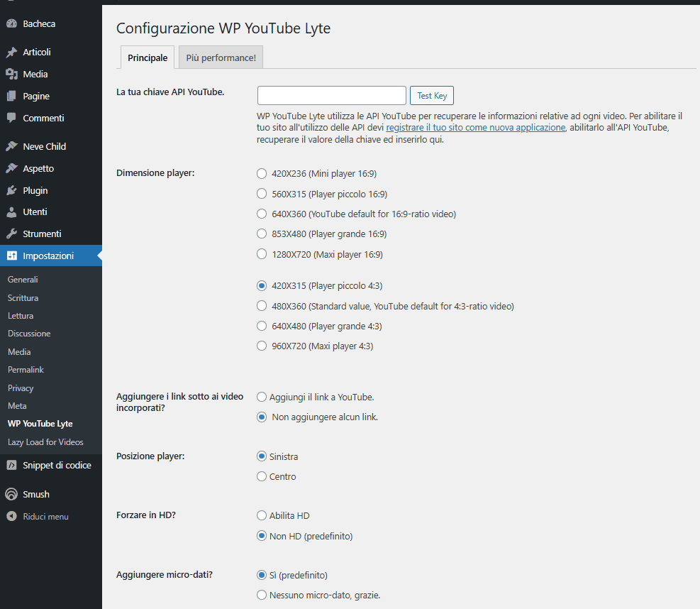Click the Snippet di codice icon

11,465
